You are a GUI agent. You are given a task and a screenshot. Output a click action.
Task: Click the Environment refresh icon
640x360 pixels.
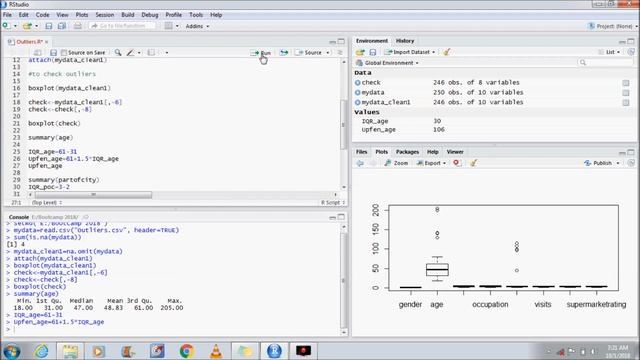(631, 52)
